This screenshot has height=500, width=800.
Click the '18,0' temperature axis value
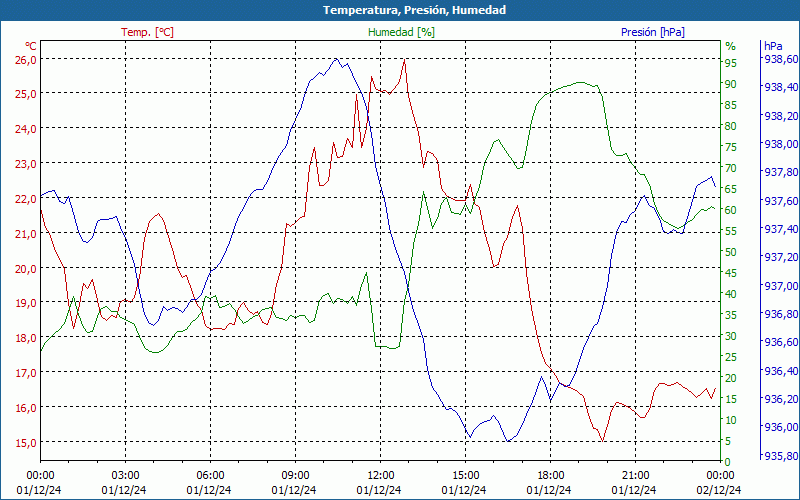pos(26,338)
